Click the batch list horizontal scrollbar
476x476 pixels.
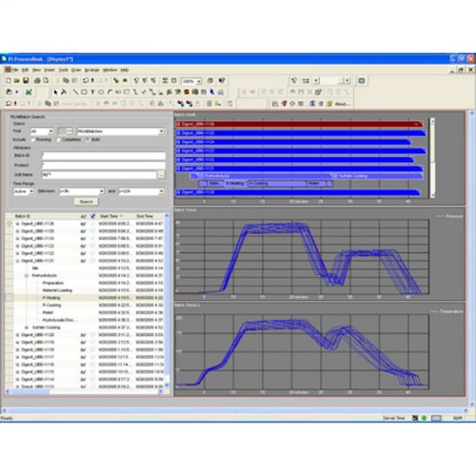tap(85, 391)
